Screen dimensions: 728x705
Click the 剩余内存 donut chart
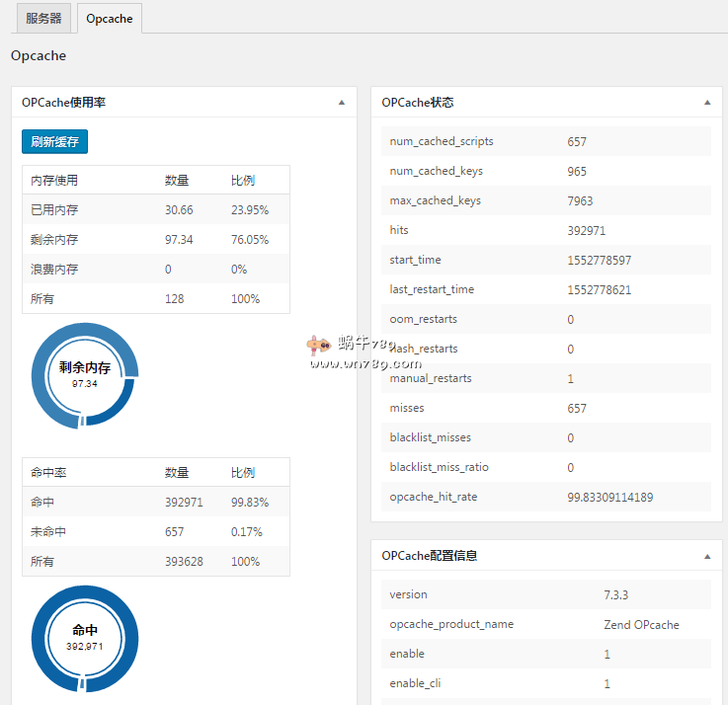85,374
